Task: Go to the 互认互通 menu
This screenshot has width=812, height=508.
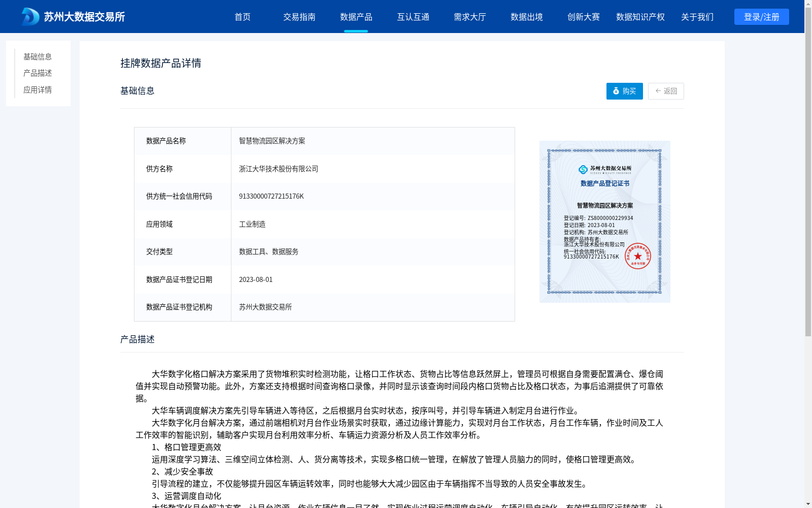Action: [413, 17]
